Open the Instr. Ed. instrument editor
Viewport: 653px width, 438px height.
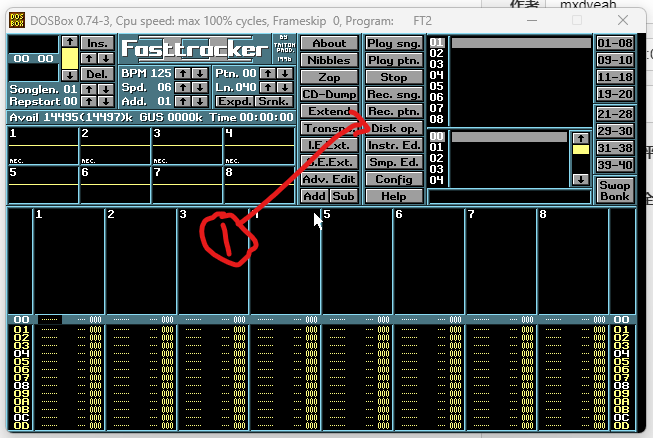point(394,145)
